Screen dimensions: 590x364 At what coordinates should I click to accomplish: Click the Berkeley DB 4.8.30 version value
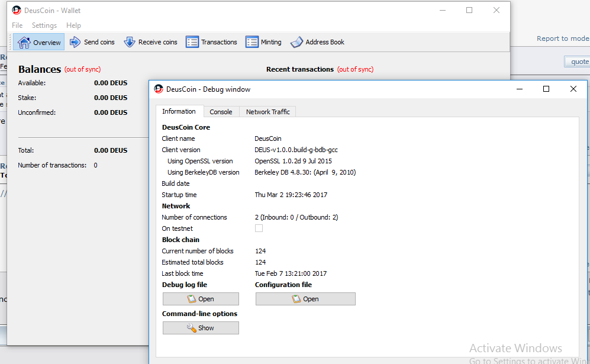(305, 172)
